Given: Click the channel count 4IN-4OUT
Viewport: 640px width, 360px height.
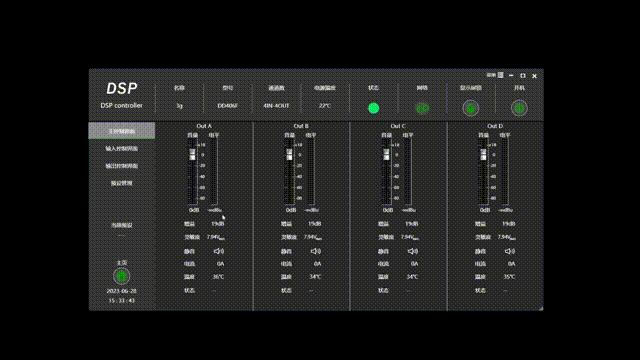Looking at the screenshot, I should (x=276, y=106).
